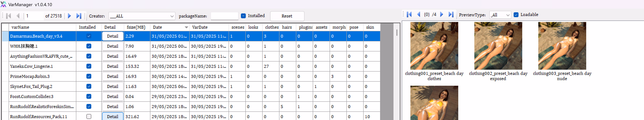Image resolution: width=644 pixels, height=120 pixels.
Task: Jump to last preview page
Action: tap(451, 14)
